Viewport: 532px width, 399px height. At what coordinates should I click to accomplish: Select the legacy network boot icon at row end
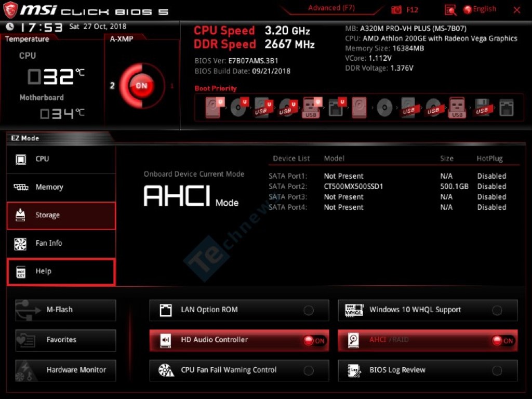click(x=507, y=108)
